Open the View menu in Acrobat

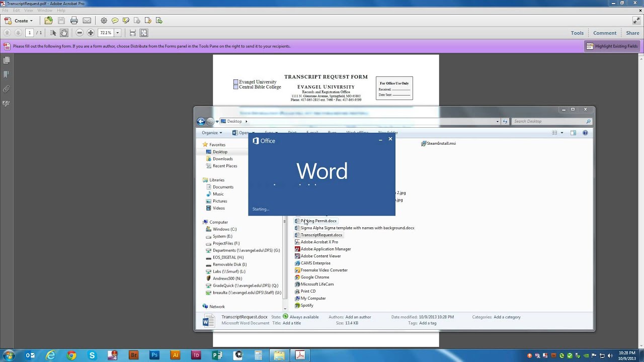click(29, 10)
